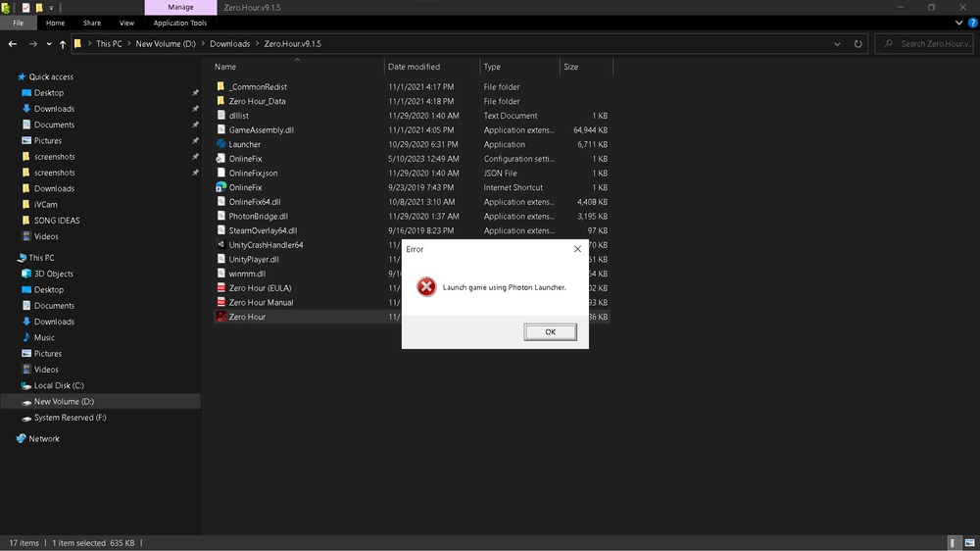Select OnlineFix configuration settings file
This screenshot has width=980, height=551.
coord(245,159)
